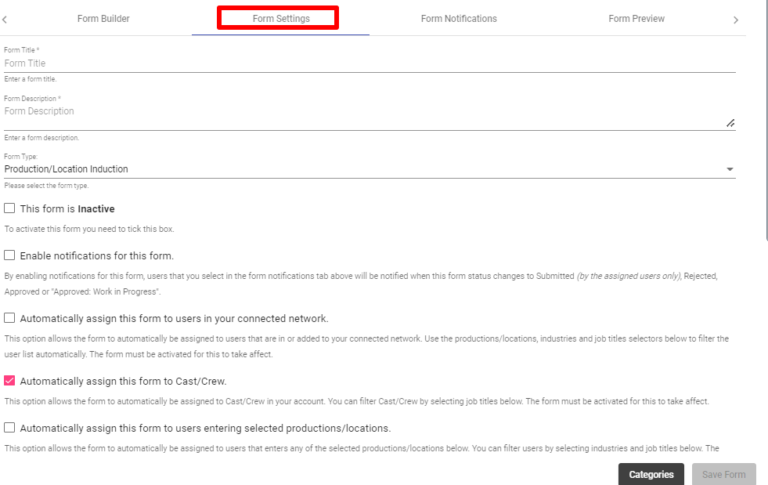This screenshot has width=768, height=485.
Task: Select Production/Location Induction form type field
Action: pos(370,169)
